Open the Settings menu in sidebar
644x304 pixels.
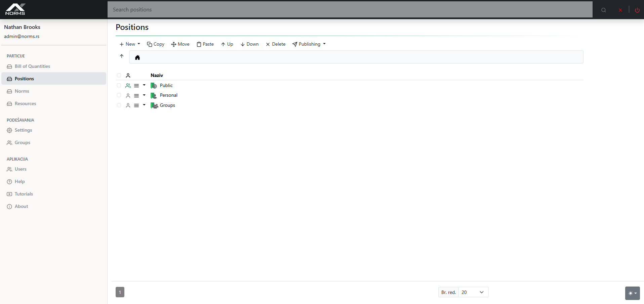coord(23,130)
